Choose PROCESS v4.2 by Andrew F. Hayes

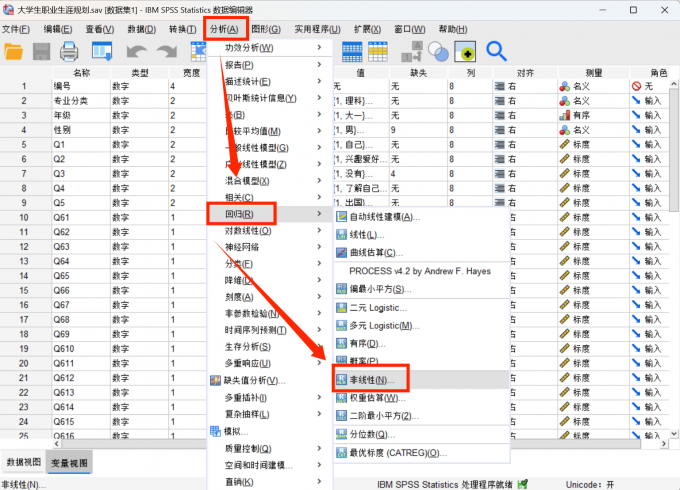tap(420, 271)
